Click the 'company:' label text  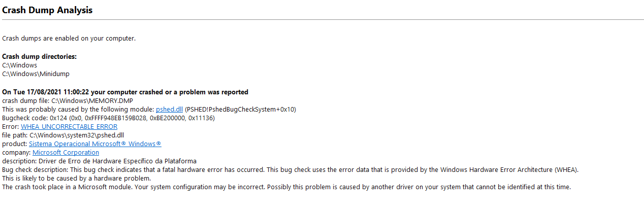[x=16, y=153]
